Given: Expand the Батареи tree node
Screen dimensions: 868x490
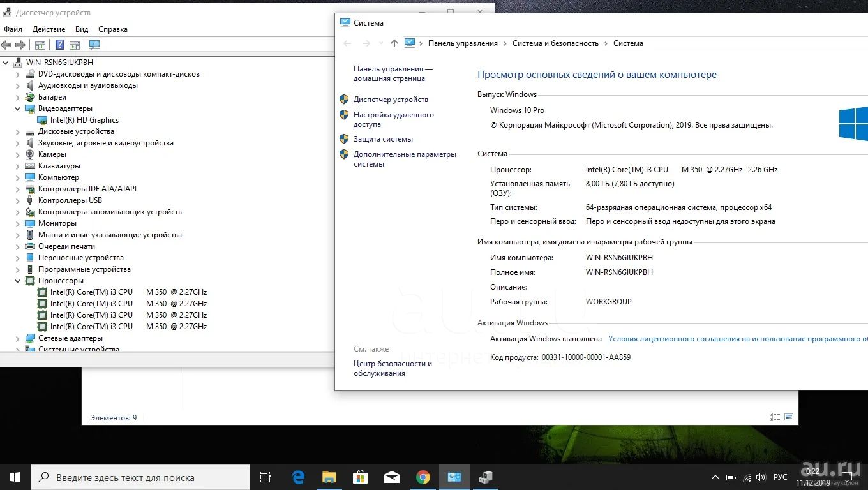Looking at the screenshot, I should 18,97.
